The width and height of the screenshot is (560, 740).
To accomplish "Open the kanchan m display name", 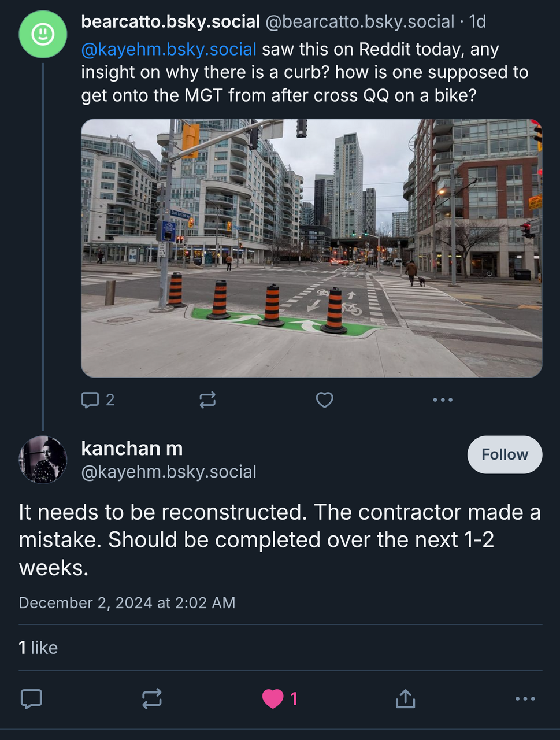I will pyautogui.click(x=132, y=448).
